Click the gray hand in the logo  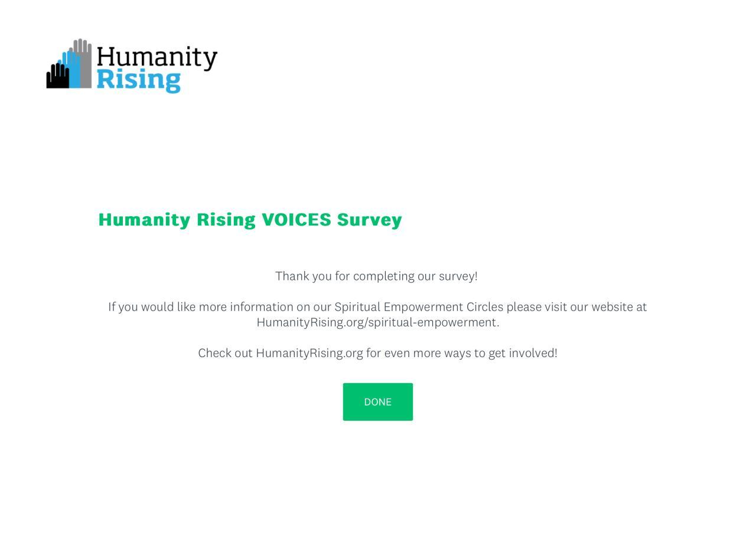pyautogui.click(x=84, y=59)
